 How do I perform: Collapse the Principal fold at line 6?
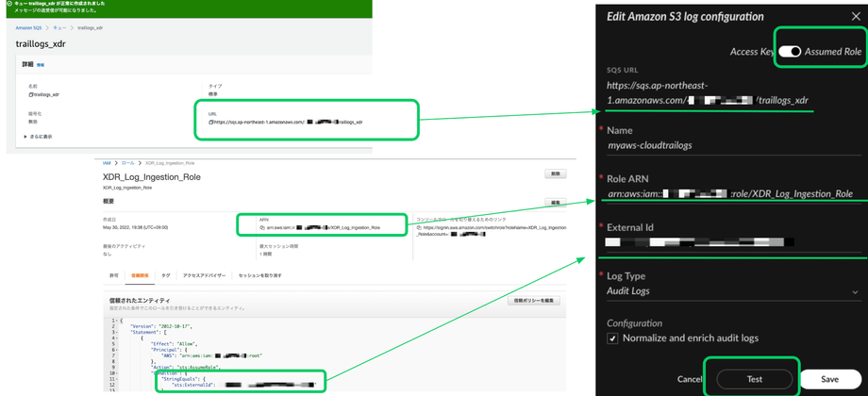(x=115, y=350)
